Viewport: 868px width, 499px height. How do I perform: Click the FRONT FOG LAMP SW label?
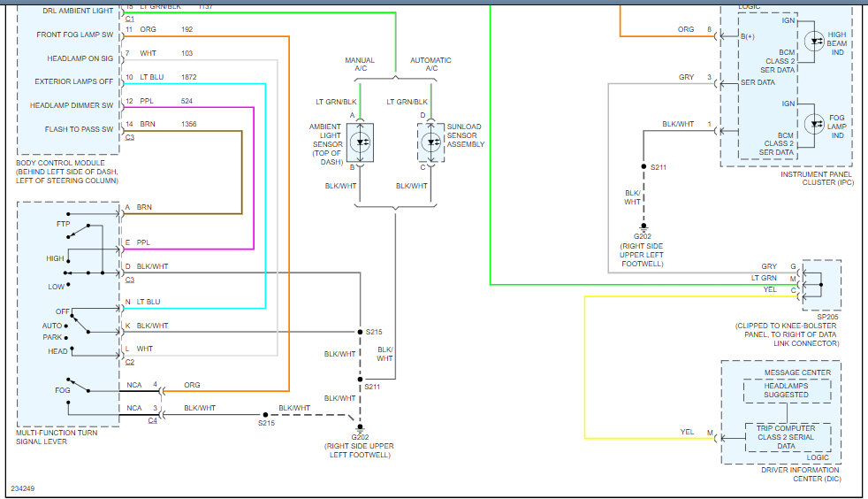coord(75,35)
